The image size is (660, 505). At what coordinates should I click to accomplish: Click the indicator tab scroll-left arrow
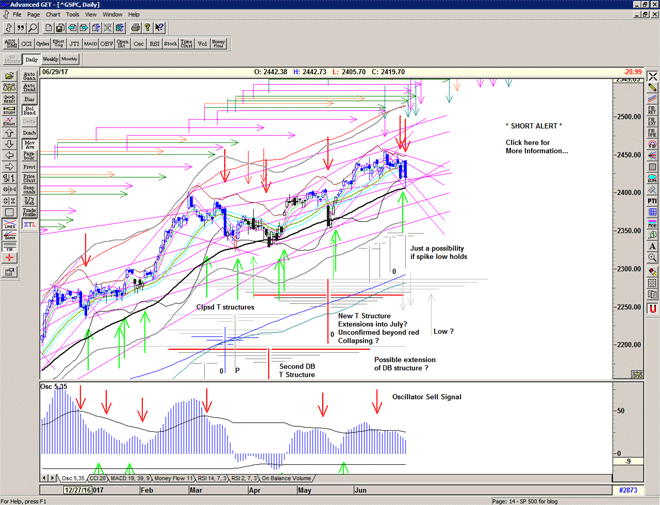(44, 478)
